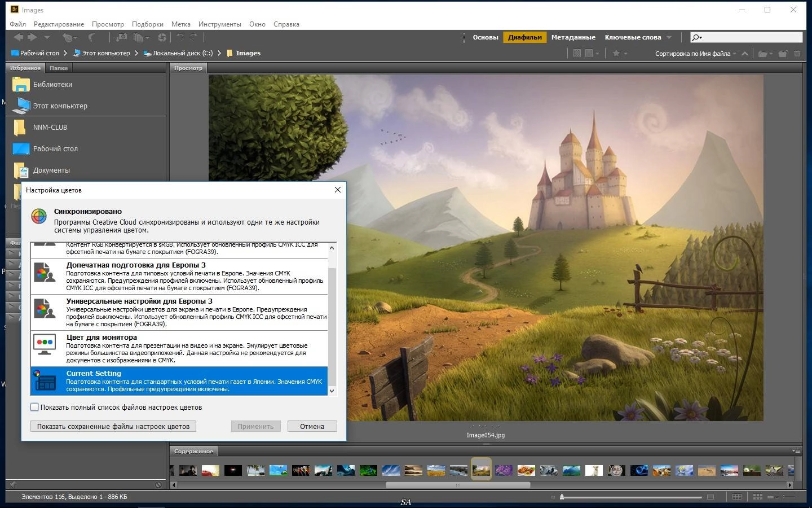Rotate image counterclockwise icon
This screenshot has width=812, height=508.
[x=180, y=37]
